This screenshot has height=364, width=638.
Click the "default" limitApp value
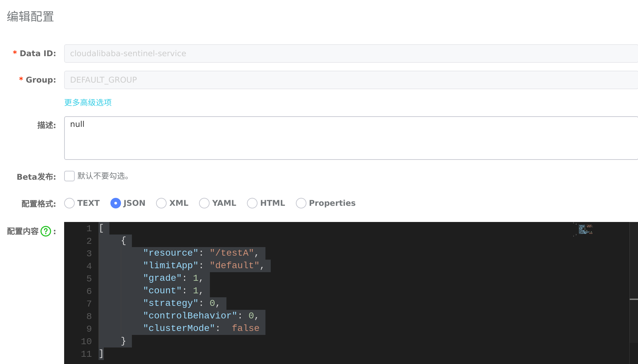(x=234, y=266)
